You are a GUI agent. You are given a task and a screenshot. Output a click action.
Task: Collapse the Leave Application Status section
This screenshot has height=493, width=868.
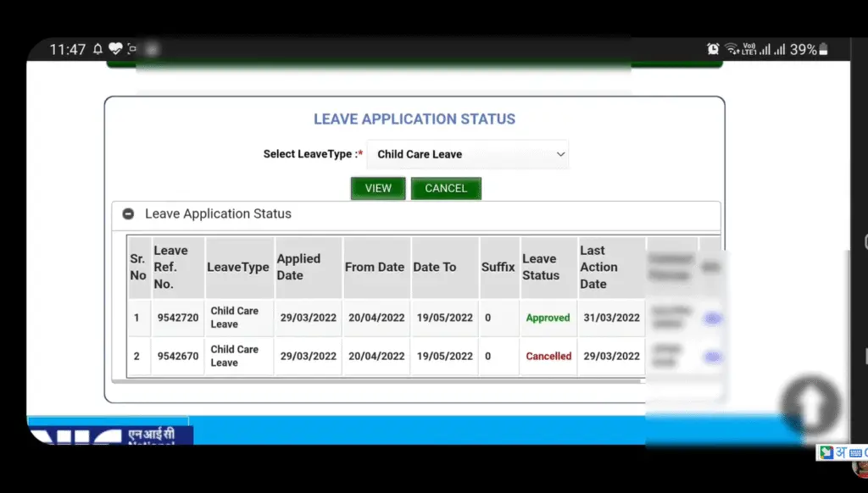[x=128, y=214]
